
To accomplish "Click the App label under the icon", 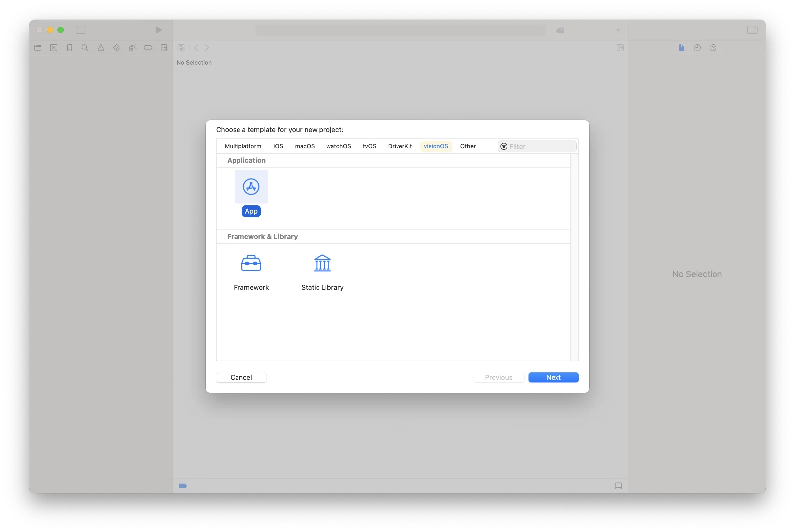I will coord(251,211).
